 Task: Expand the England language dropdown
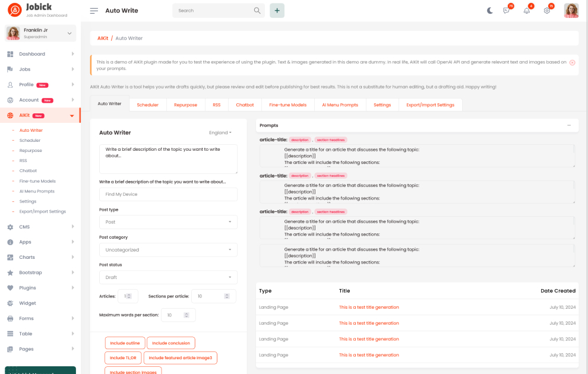(220, 133)
